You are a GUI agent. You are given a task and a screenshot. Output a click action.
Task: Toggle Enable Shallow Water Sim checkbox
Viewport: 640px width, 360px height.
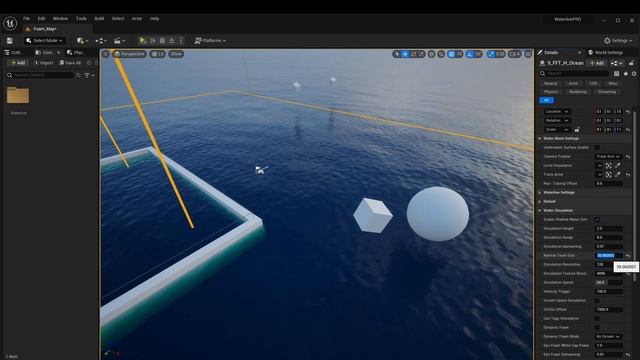(x=597, y=220)
